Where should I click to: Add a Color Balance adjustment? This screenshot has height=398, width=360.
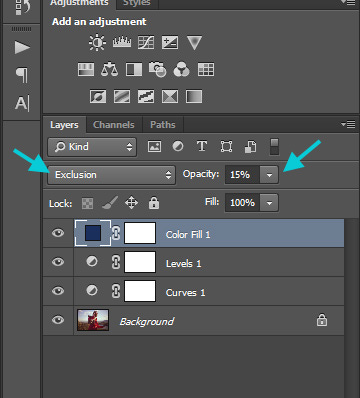pos(109,69)
